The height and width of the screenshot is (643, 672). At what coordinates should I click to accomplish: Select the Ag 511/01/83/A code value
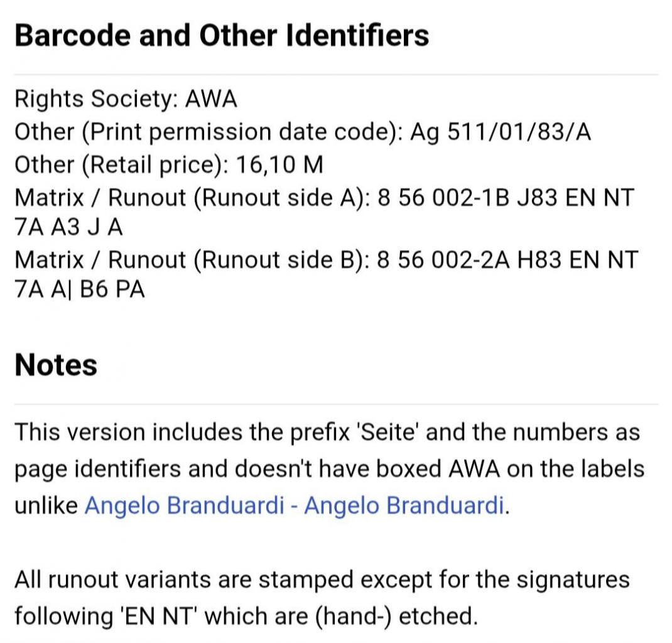(x=501, y=132)
